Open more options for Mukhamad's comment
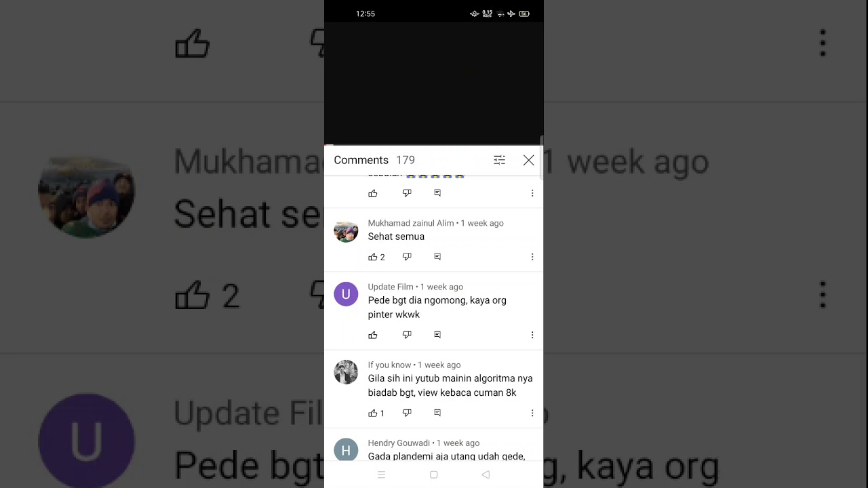The width and height of the screenshot is (868, 488). pos(532,257)
